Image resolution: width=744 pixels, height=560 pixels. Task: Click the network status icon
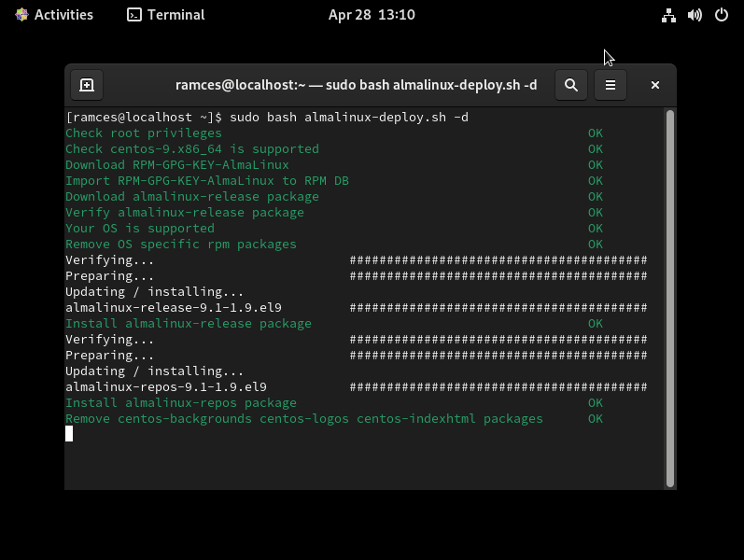coord(669,15)
